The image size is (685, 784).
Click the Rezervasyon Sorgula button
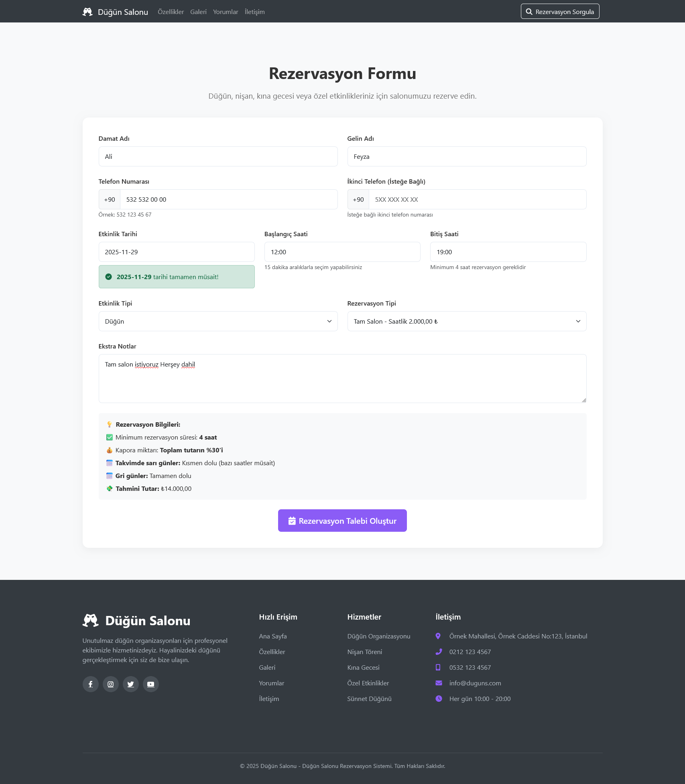click(x=560, y=12)
